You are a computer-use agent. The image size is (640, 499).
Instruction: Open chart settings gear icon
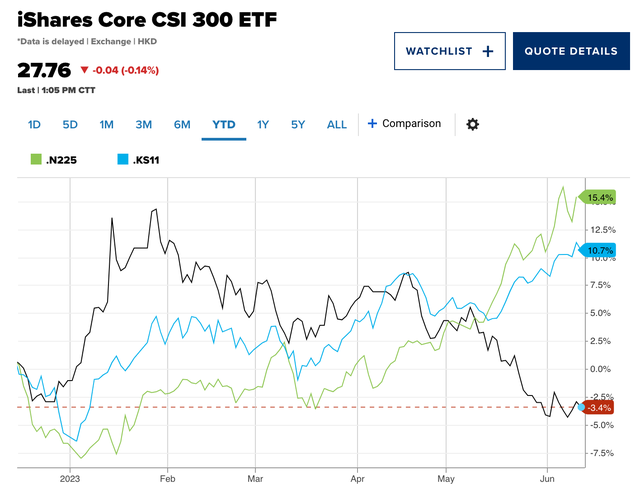(x=472, y=124)
